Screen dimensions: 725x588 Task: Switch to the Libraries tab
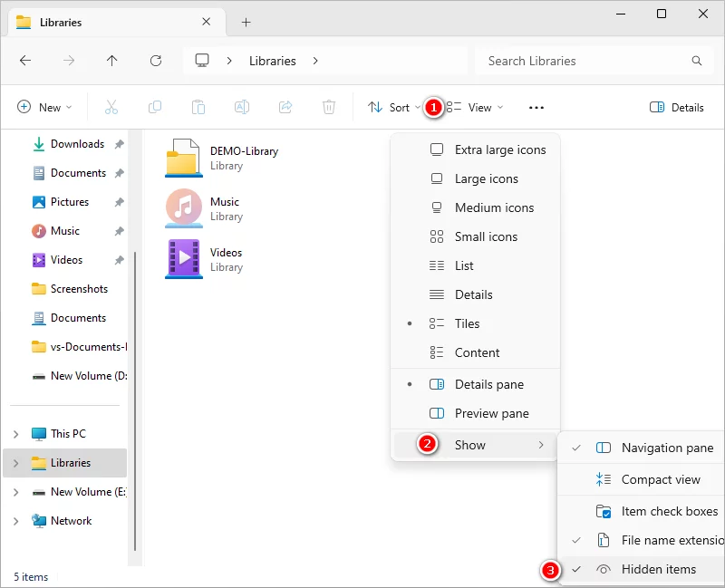tap(117, 22)
